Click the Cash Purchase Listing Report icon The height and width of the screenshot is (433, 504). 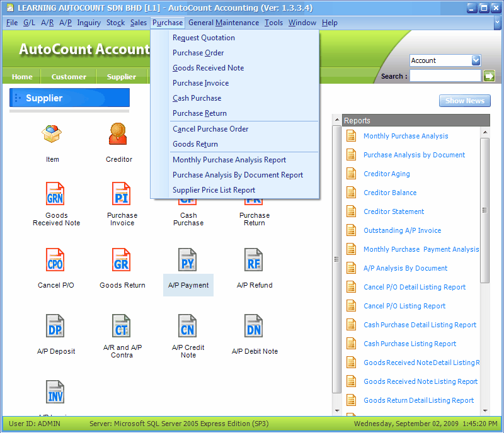[x=351, y=344]
